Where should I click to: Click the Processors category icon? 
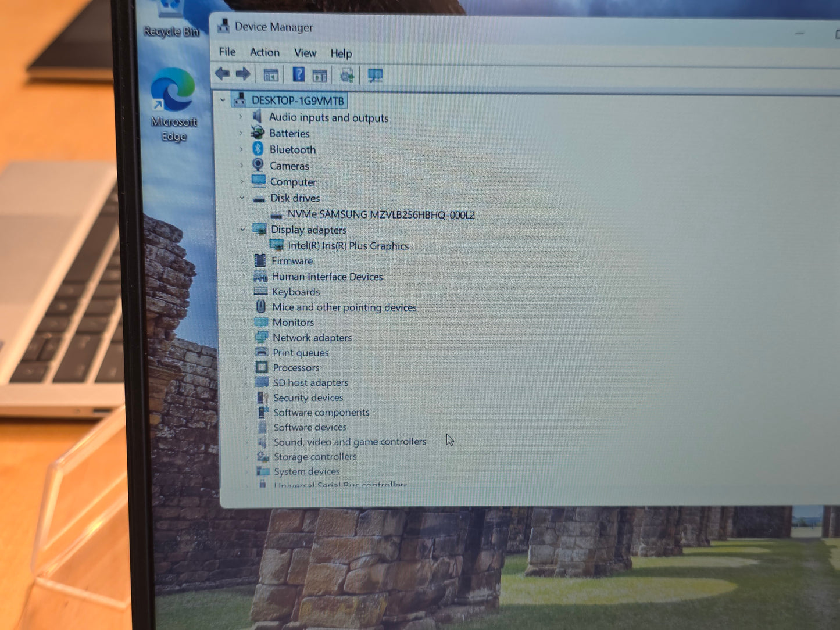click(x=262, y=367)
